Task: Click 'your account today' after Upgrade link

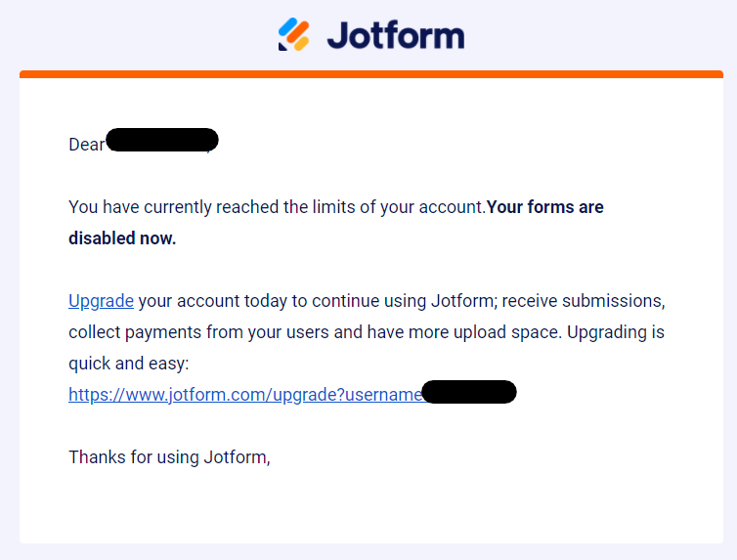Action: pyautogui.click(x=212, y=301)
